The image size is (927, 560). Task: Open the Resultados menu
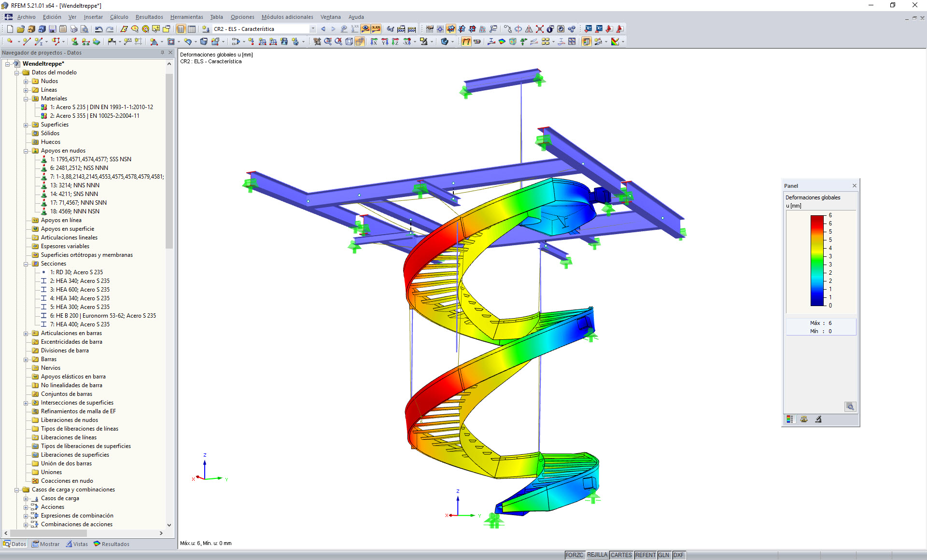(x=149, y=17)
